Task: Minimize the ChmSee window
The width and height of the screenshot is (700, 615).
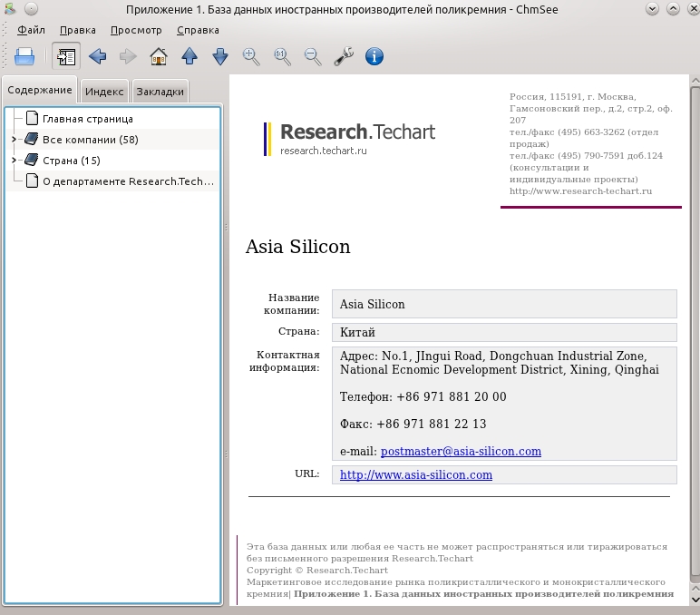Action: (652, 8)
